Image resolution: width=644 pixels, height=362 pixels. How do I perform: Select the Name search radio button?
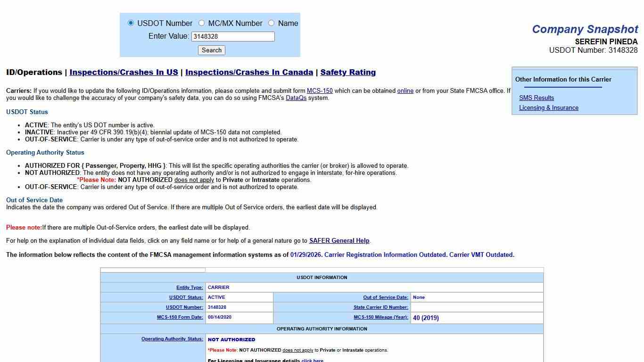[x=271, y=23]
